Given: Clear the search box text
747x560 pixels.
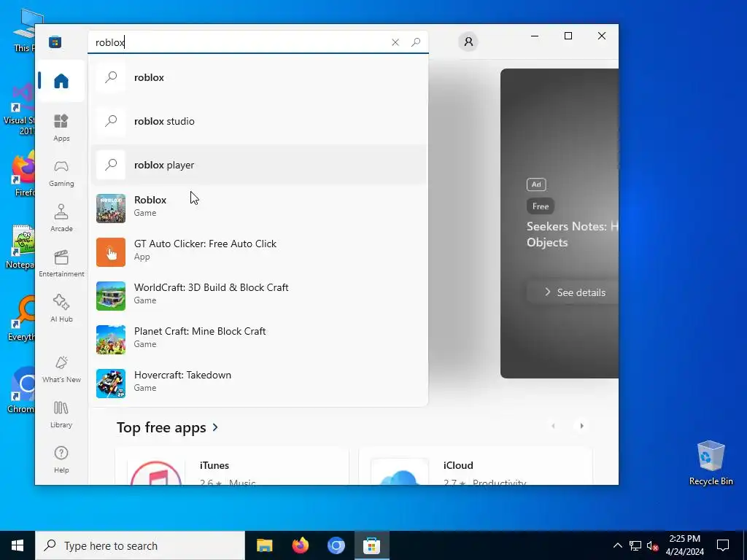Looking at the screenshot, I should (x=395, y=42).
